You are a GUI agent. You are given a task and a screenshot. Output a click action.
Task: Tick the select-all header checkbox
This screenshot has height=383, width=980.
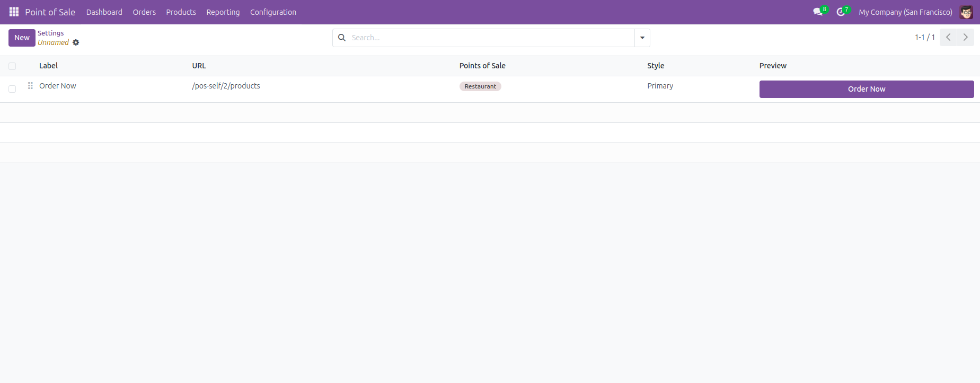pos(12,66)
